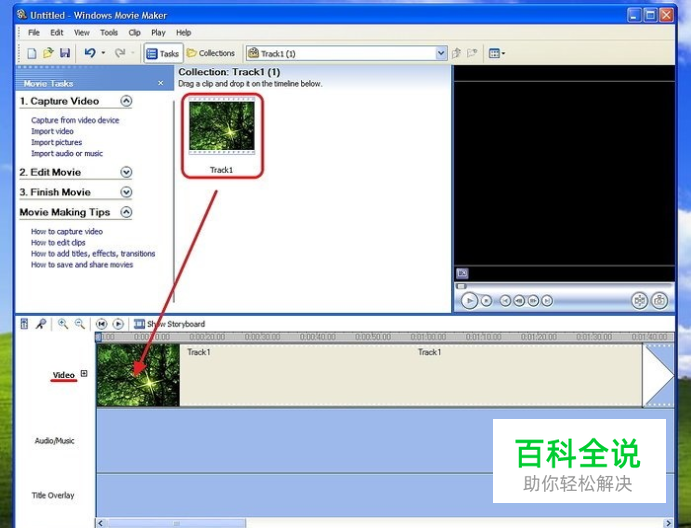This screenshot has width=691, height=528.
Task: Open the Help menu
Action: tap(183, 33)
